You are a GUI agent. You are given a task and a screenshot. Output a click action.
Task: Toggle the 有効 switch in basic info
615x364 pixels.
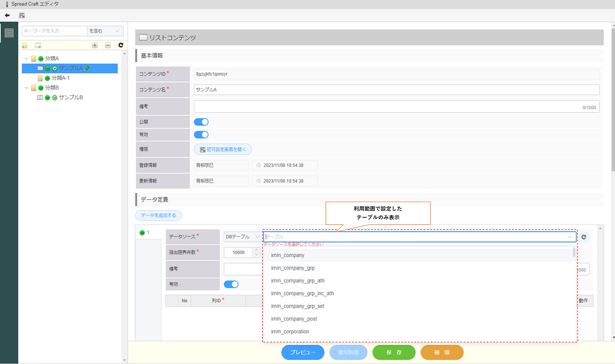coord(201,135)
